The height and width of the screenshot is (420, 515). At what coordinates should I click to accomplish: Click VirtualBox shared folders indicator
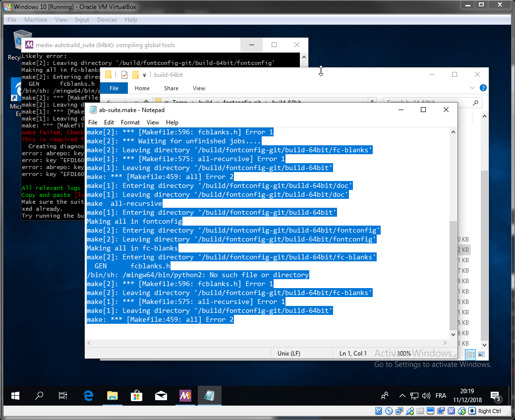pos(420,411)
